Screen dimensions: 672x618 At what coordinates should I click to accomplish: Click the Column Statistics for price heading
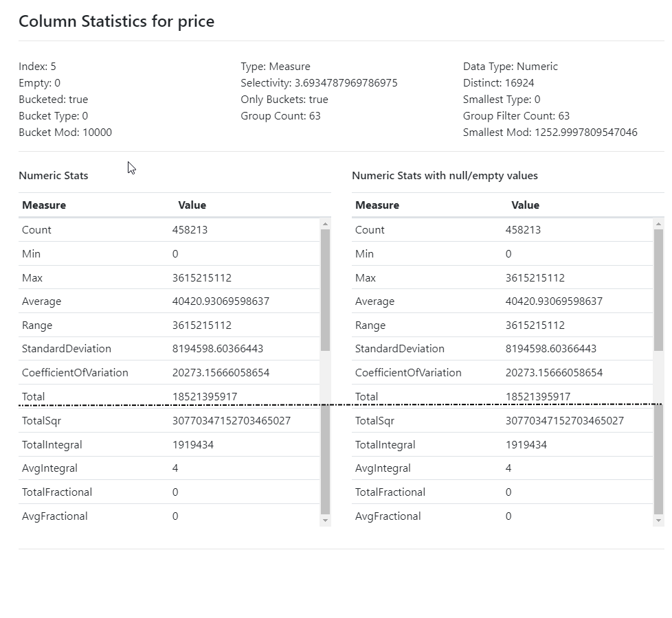coord(116,21)
